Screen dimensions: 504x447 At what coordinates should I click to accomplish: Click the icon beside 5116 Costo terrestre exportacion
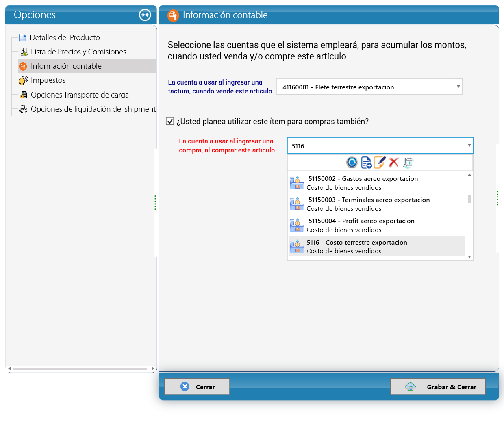[297, 246]
